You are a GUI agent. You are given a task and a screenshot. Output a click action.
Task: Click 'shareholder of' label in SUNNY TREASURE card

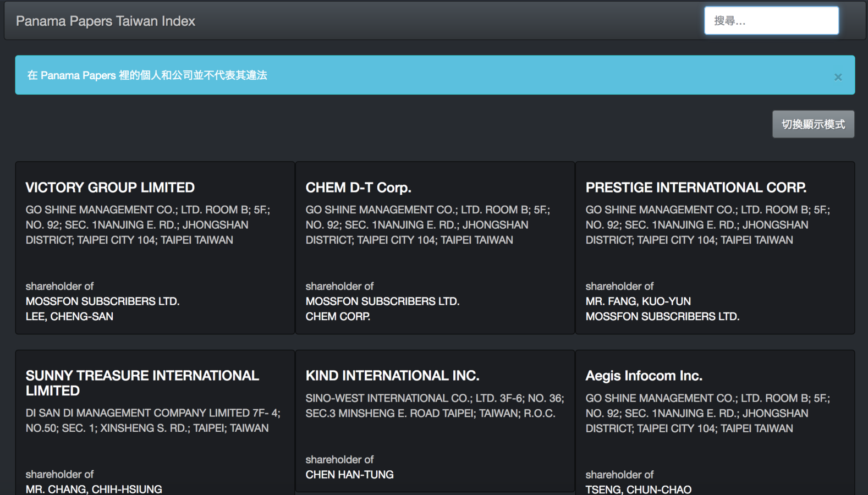[59, 474]
